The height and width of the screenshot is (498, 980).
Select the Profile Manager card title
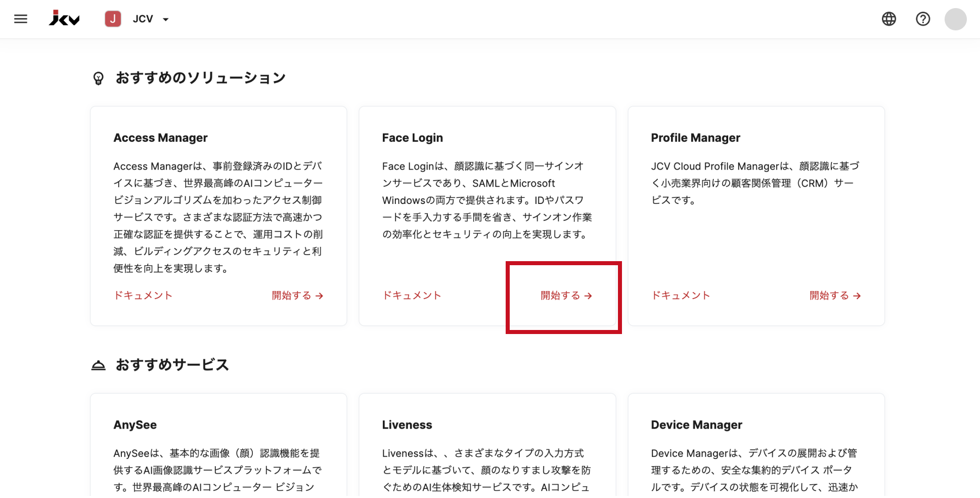(x=695, y=138)
